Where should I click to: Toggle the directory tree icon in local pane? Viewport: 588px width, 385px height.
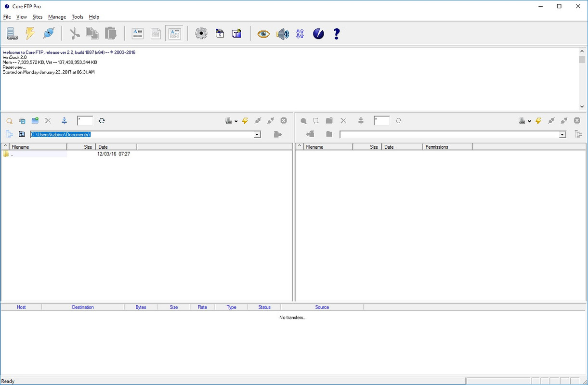(9, 134)
